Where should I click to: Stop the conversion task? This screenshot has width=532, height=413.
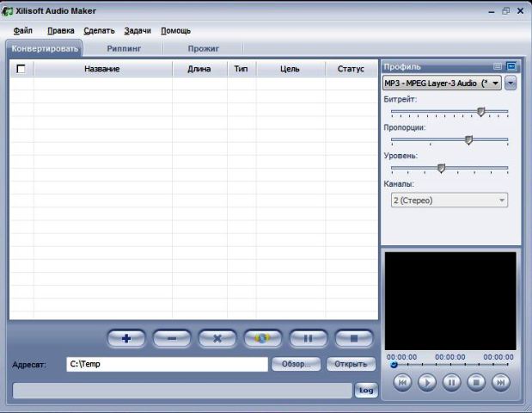point(354,338)
